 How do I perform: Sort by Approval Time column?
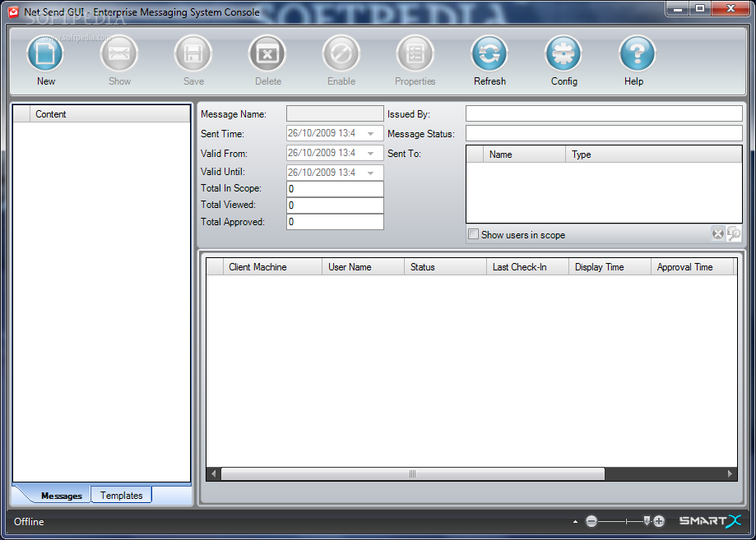(693, 267)
